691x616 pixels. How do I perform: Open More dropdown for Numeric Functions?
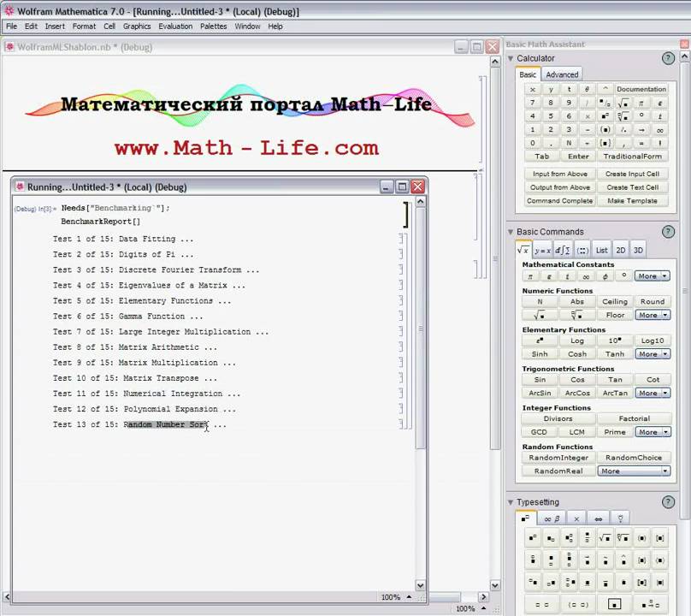(653, 315)
